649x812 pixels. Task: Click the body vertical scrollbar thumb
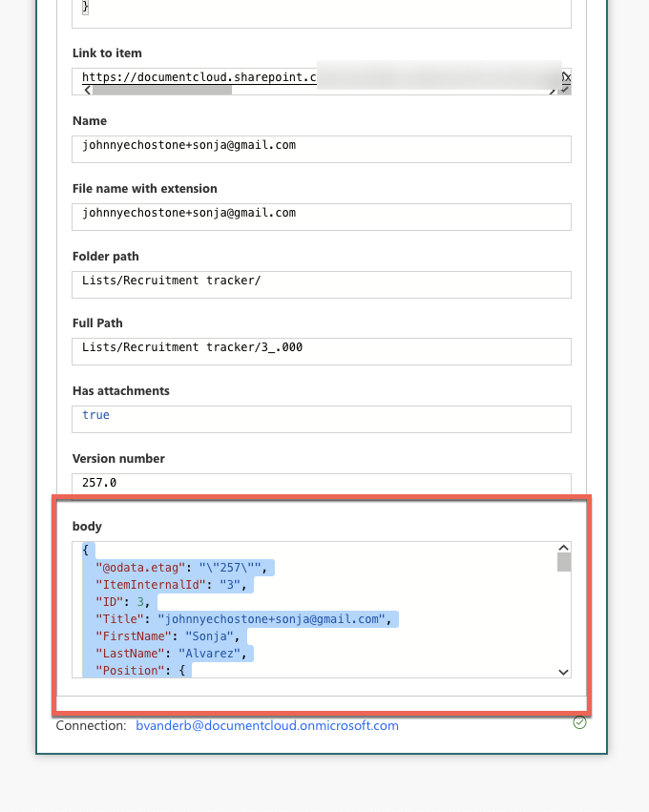tap(563, 561)
